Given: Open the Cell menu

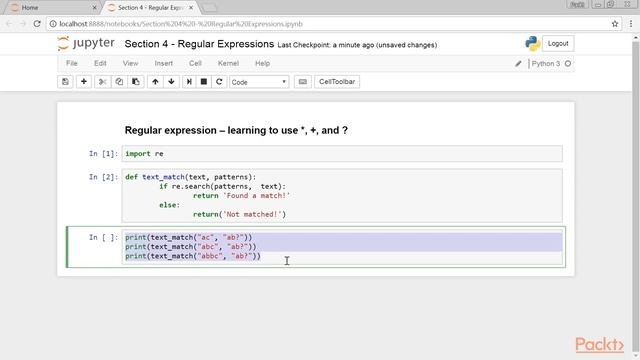Looking at the screenshot, I should 195,63.
